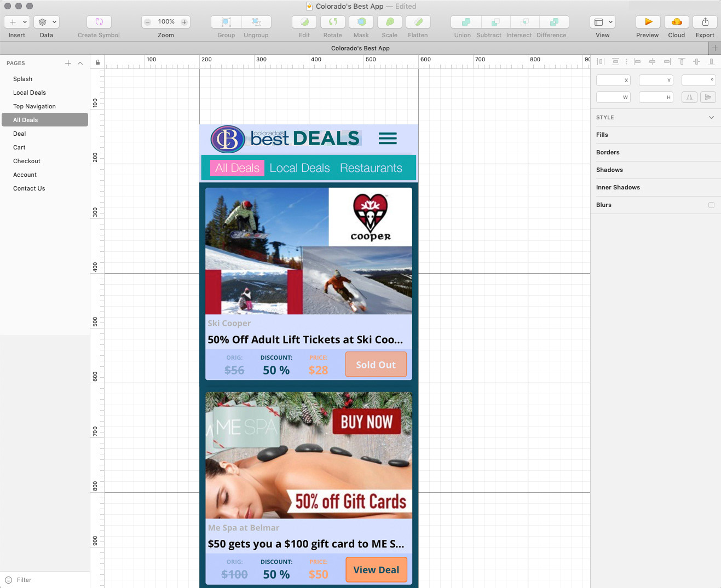
Task: Click the Insert plus icon in toolbar
Action: click(13, 22)
